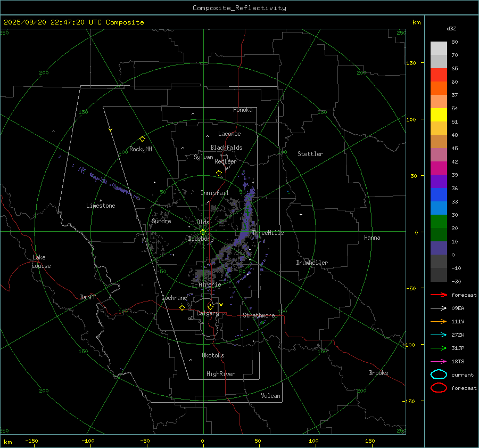
Task: Click the bright green 20-30 dBZ swatch
Action: (x=439, y=222)
